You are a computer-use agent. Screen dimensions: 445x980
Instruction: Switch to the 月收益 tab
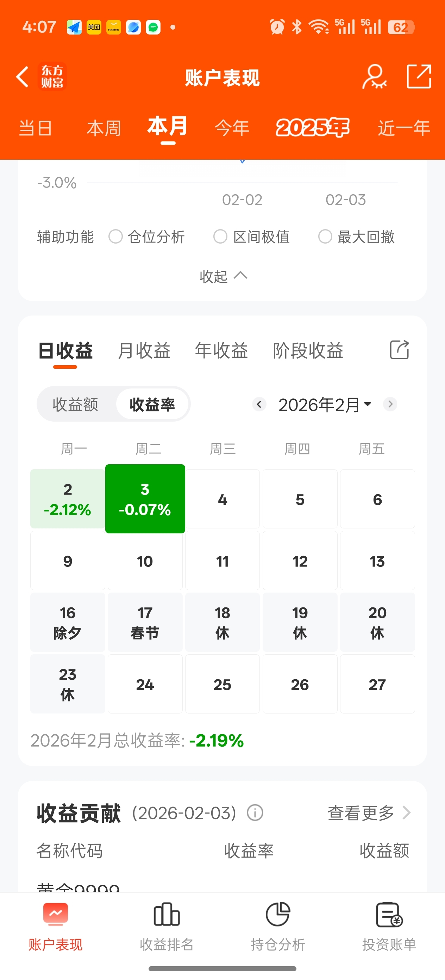[144, 350]
